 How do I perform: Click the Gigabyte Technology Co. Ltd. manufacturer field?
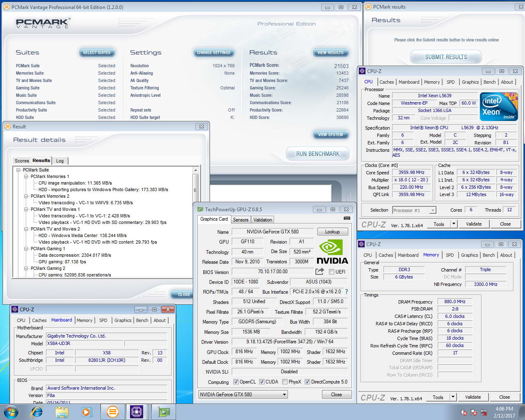click(x=107, y=336)
